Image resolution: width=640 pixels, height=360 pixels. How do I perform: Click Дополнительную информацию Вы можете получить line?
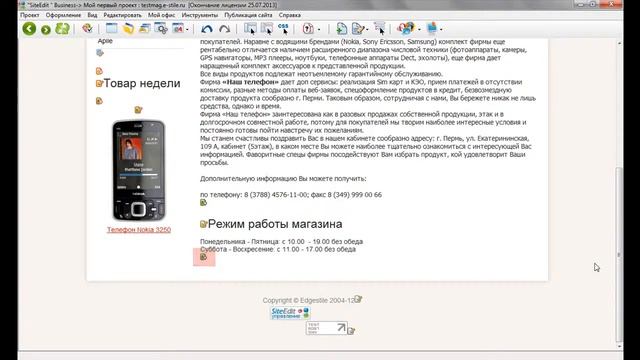point(283,178)
